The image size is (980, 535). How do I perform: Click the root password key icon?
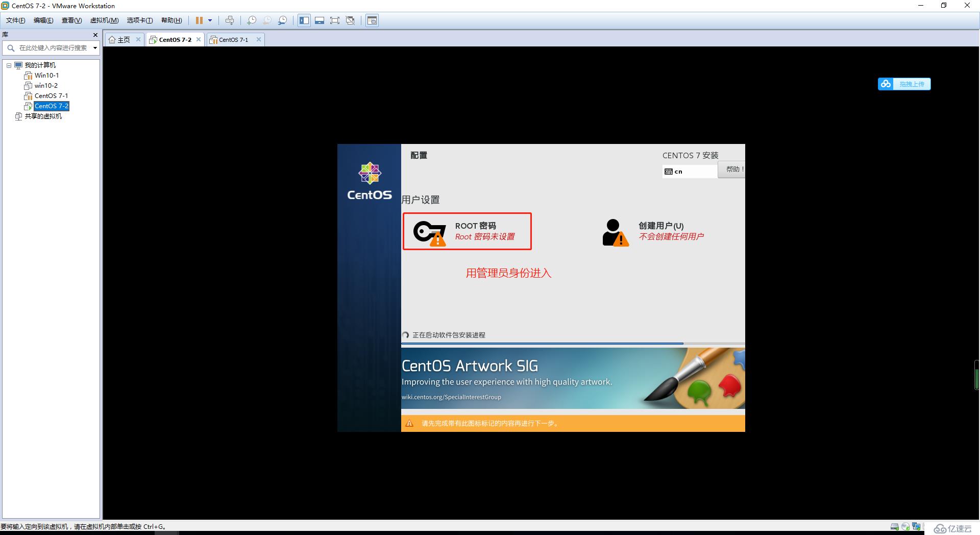(430, 233)
